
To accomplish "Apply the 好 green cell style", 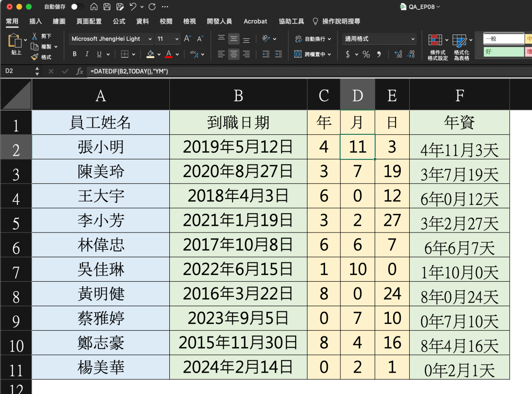I will click(x=504, y=52).
